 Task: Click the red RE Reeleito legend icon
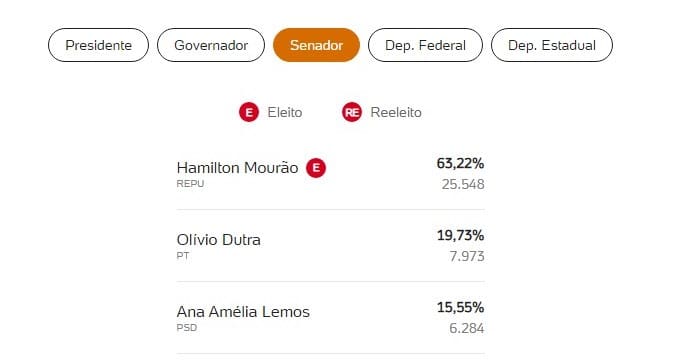pos(352,112)
